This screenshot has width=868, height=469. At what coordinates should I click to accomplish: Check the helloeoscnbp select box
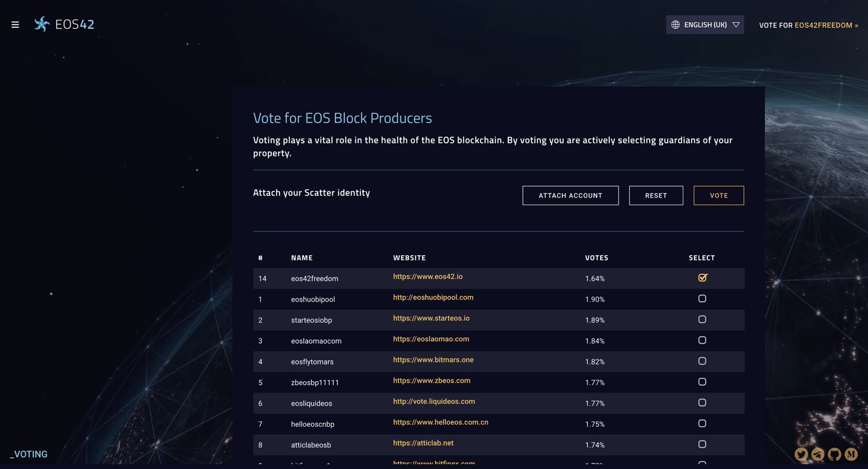pos(702,423)
